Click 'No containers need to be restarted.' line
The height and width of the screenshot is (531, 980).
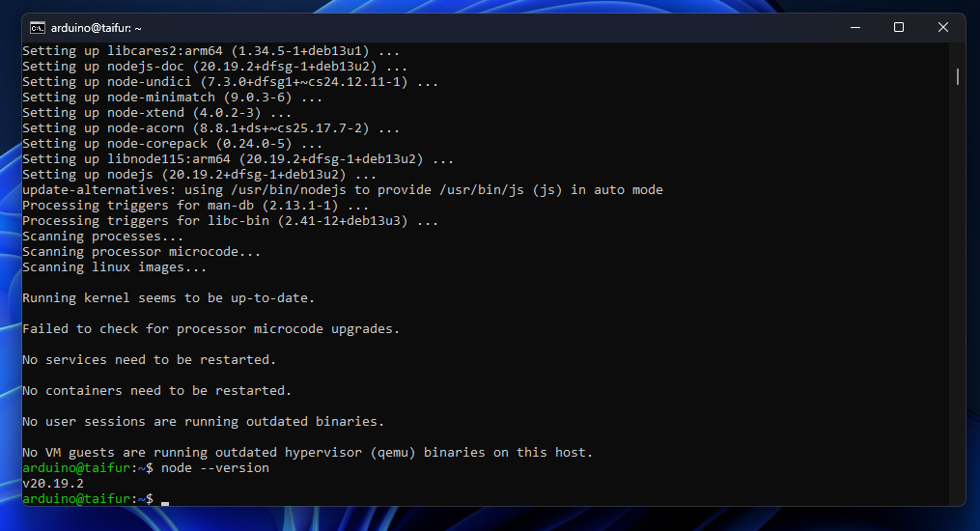point(156,390)
